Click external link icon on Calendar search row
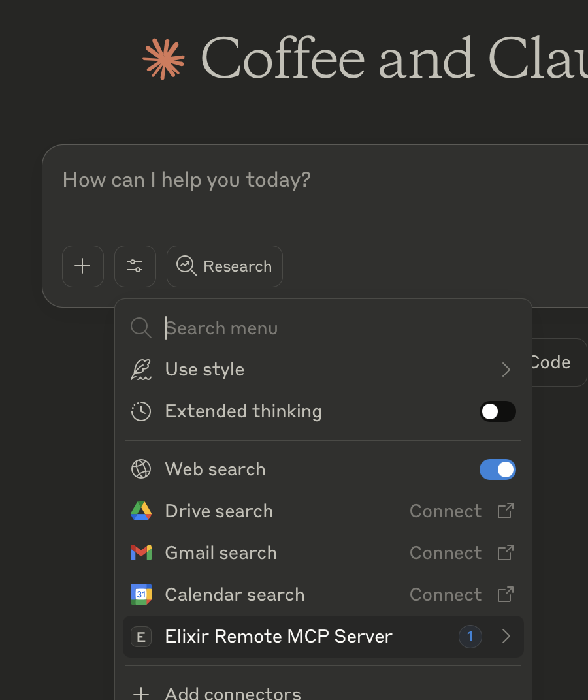 tap(505, 595)
